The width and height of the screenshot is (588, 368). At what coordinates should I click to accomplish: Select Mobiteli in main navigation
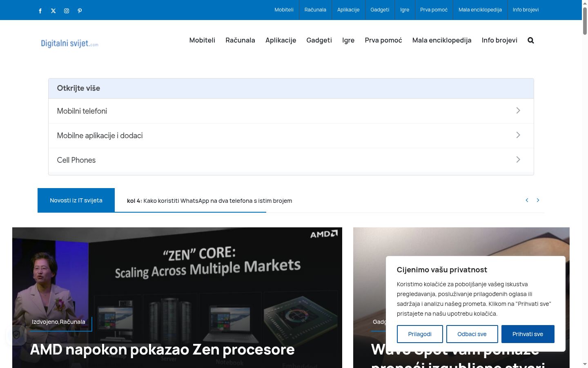(x=202, y=40)
